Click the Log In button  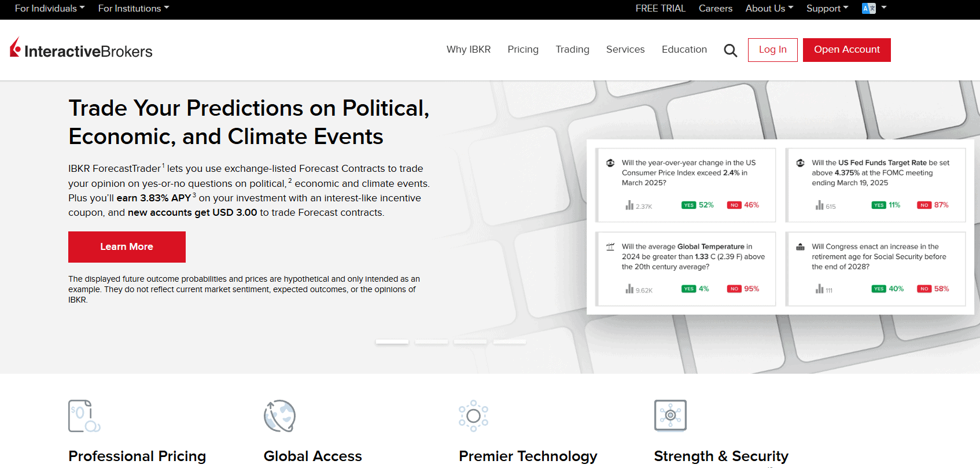click(x=773, y=50)
